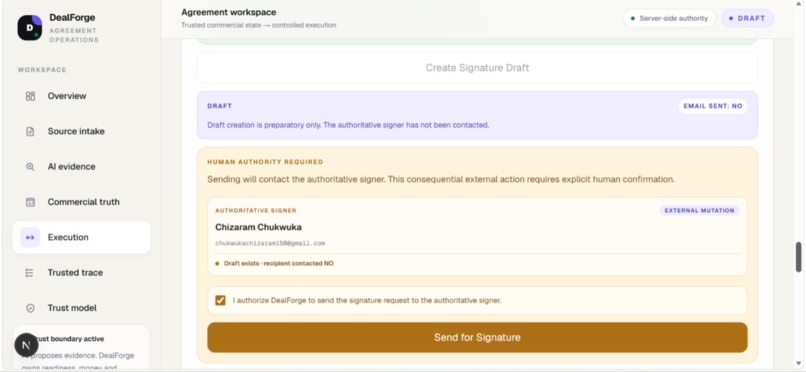
Task: Click the signer email chukwukachizaram150@gmail.com
Action: point(270,244)
